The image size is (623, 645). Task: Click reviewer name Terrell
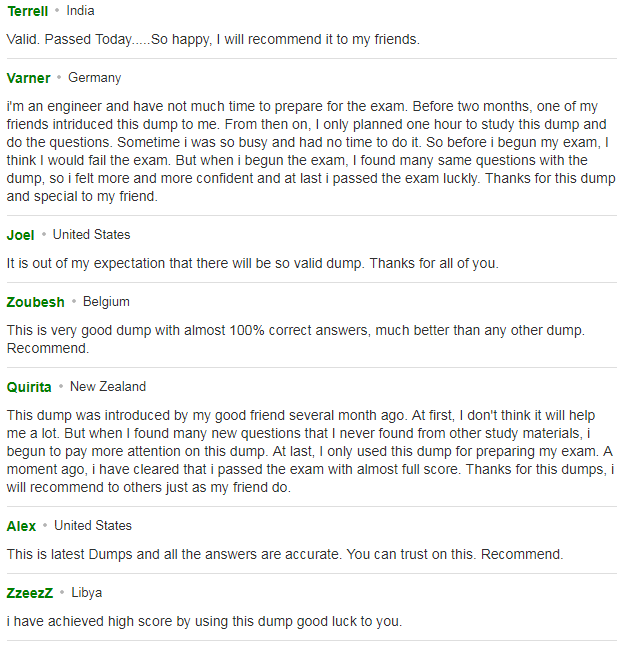click(x=28, y=11)
